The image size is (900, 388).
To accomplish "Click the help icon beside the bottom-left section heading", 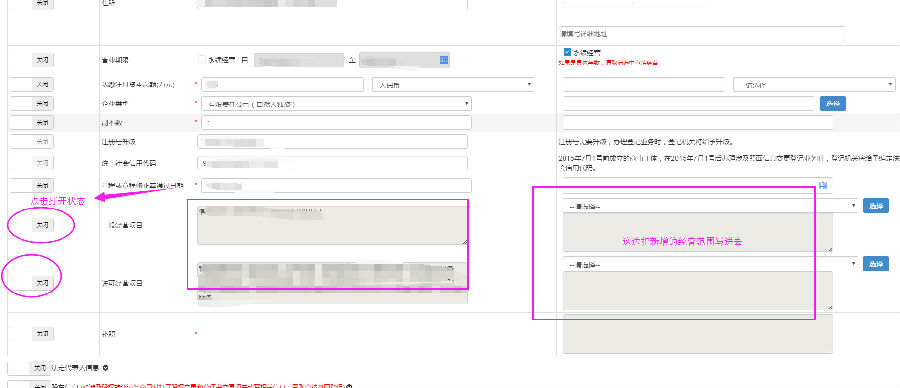I will point(106,367).
